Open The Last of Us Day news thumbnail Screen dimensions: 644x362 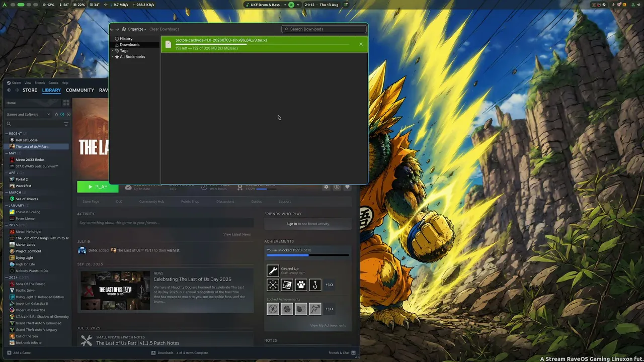(115, 291)
